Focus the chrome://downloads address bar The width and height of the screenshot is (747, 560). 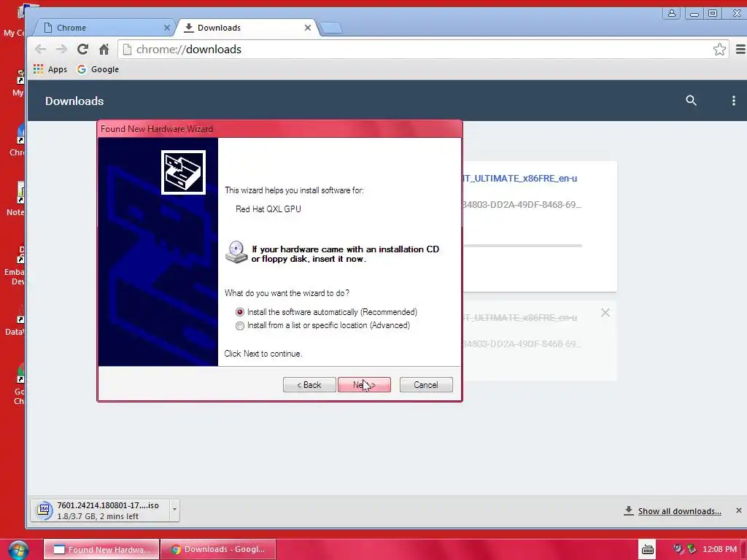(x=424, y=49)
